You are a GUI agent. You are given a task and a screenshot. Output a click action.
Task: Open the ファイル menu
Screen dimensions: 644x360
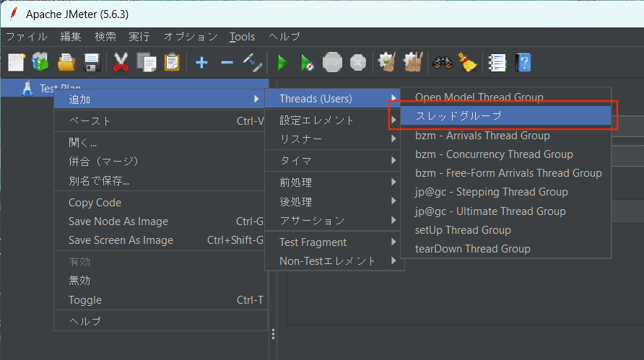pos(26,37)
